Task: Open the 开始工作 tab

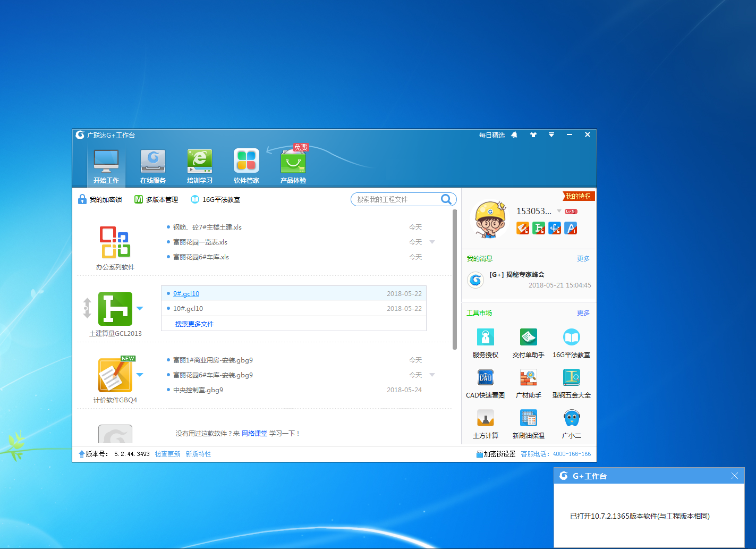Action: click(x=106, y=166)
